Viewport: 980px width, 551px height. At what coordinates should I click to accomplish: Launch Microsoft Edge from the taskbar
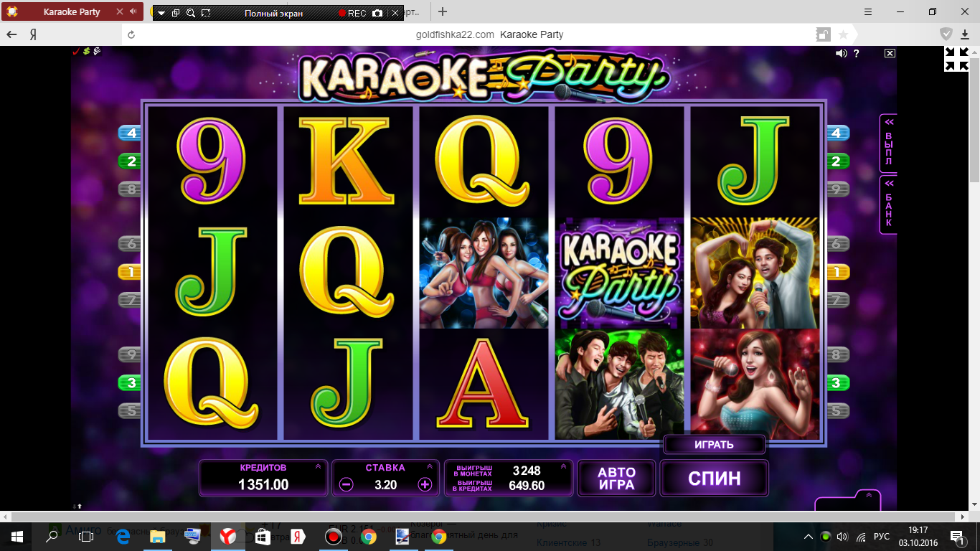(x=122, y=537)
